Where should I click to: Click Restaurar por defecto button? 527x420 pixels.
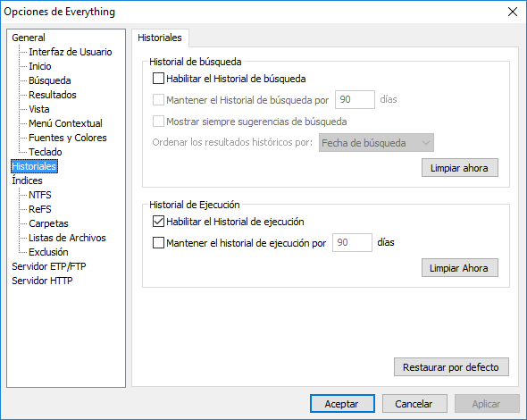pos(451,367)
